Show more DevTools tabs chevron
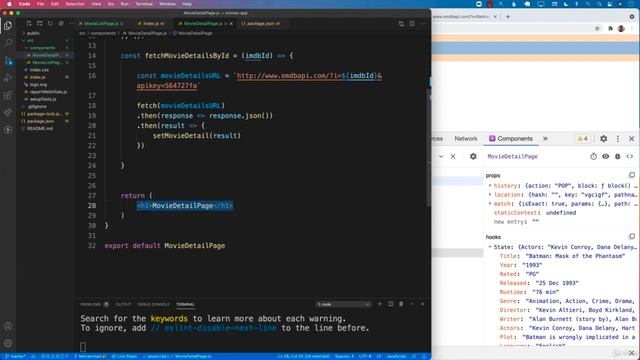The height and width of the screenshot is (360, 640). [545, 139]
